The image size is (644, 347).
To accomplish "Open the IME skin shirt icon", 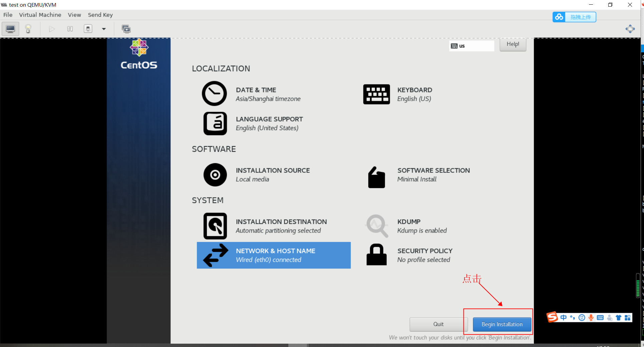I will pos(619,318).
